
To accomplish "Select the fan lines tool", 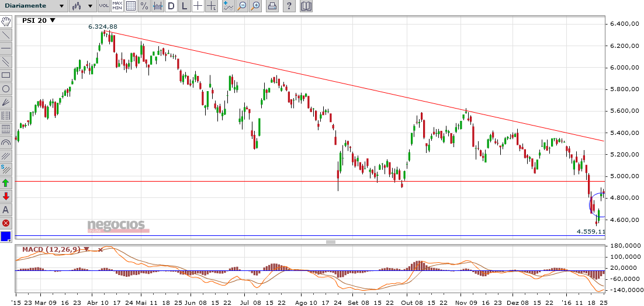I will (x=6, y=102).
